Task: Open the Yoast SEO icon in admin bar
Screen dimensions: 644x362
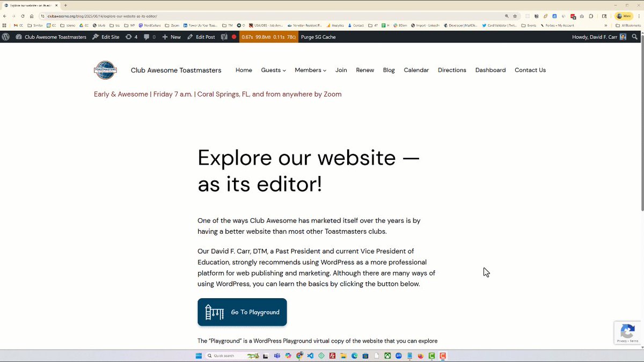Action: coord(224,37)
